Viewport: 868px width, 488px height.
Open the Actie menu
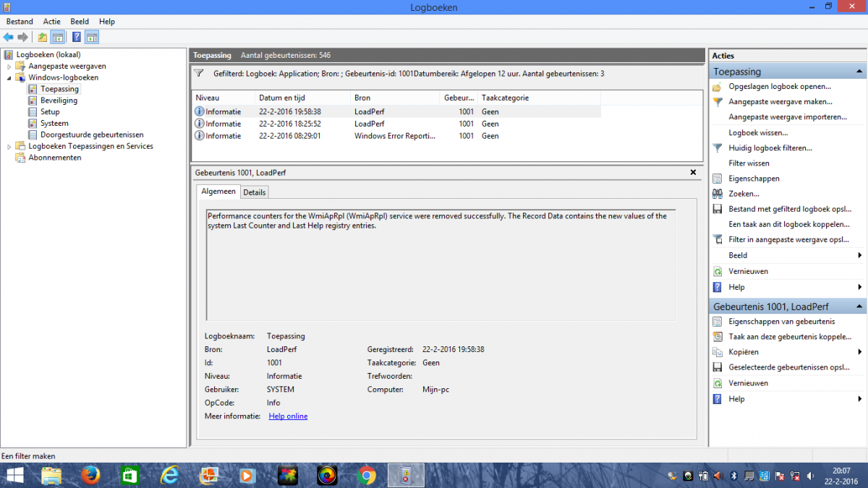(x=51, y=22)
